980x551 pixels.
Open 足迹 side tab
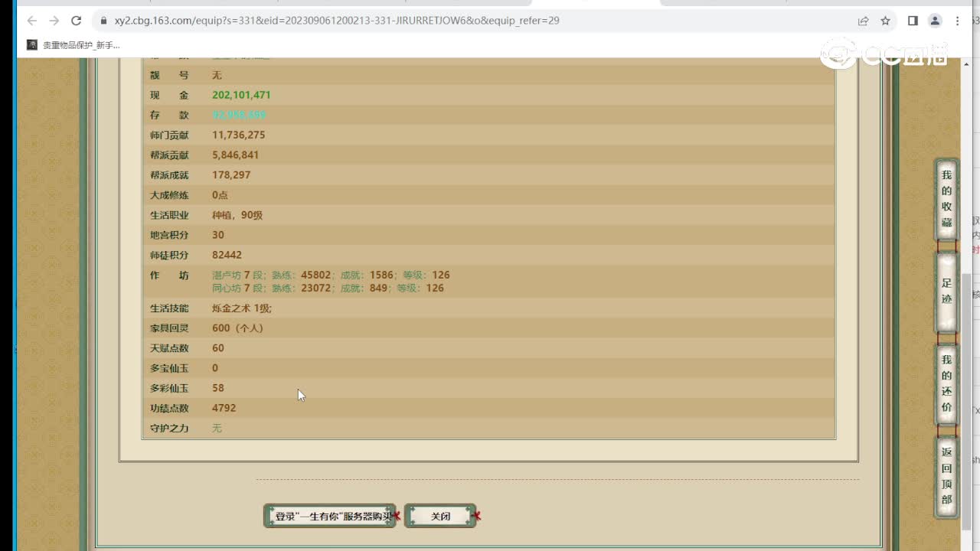coord(947,291)
